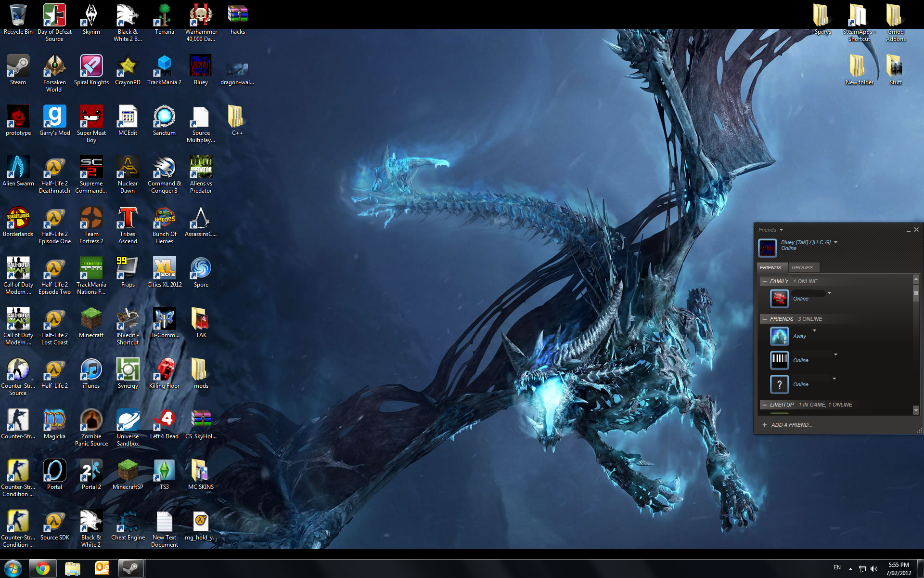Select the barcode avatar friend
The image size is (924, 578).
point(779,360)
